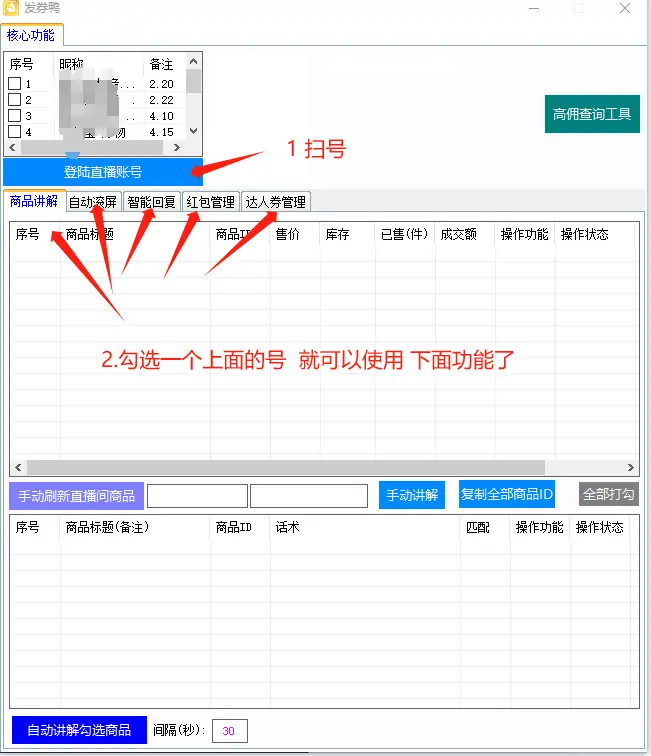
Task: Open the 核心功能 tab
Action: [31, 35]
